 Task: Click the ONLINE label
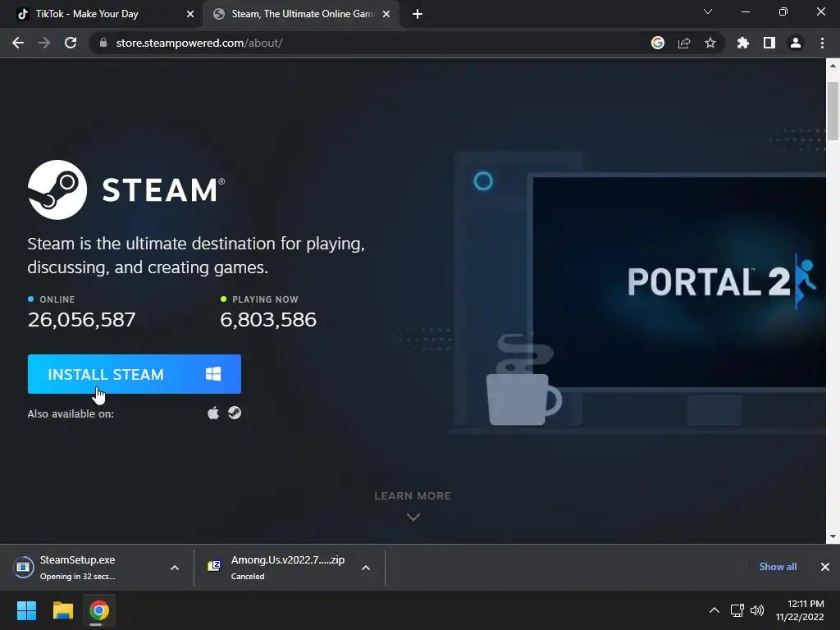pos(57,299)
